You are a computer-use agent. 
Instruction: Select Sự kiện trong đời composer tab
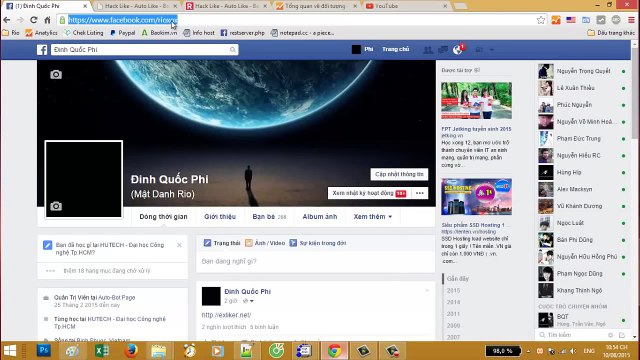click(318, 243)
